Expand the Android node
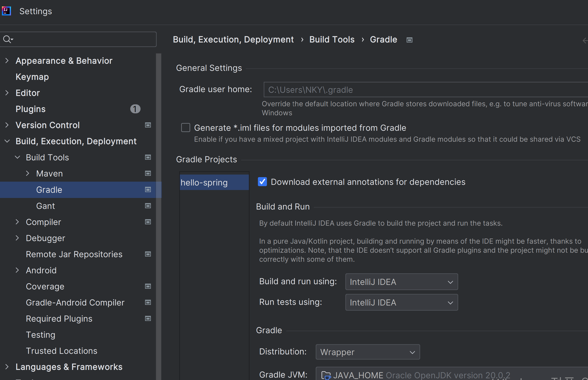This screenshot has height=380, width=588. (17, 270)
